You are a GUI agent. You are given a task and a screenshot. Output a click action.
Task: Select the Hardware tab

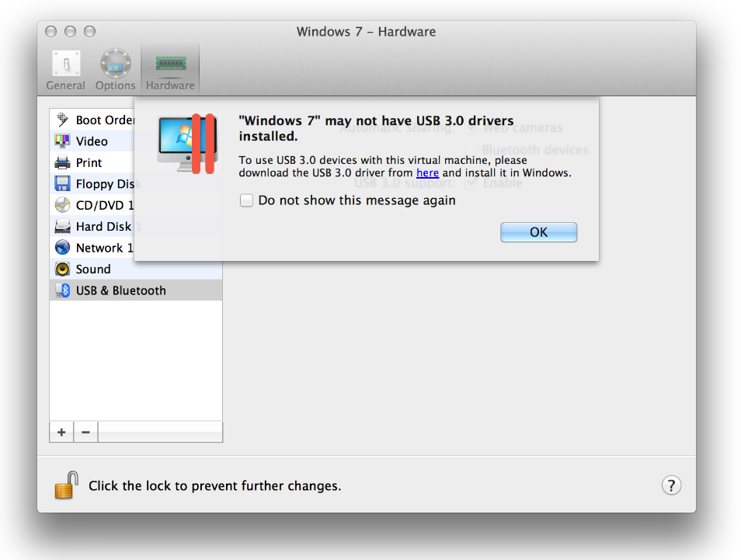click(x=170, y=70)
